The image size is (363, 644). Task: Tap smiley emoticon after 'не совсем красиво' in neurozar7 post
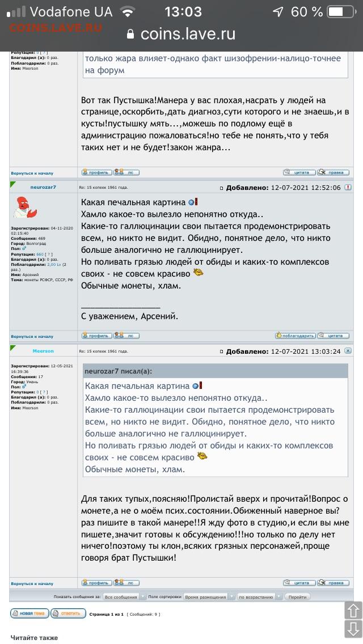pos(199,272)
